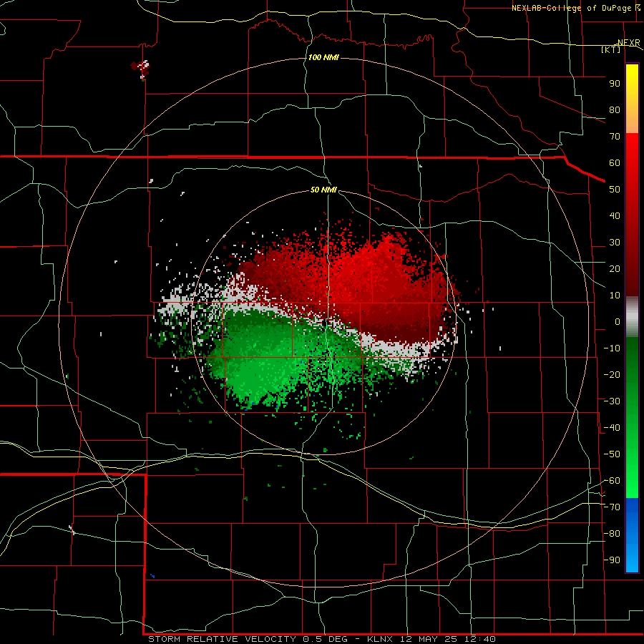This screenshot has width=644, height=644.
Task: Click the "0.5 DEG" elevation text
Action: coord(325,639)
